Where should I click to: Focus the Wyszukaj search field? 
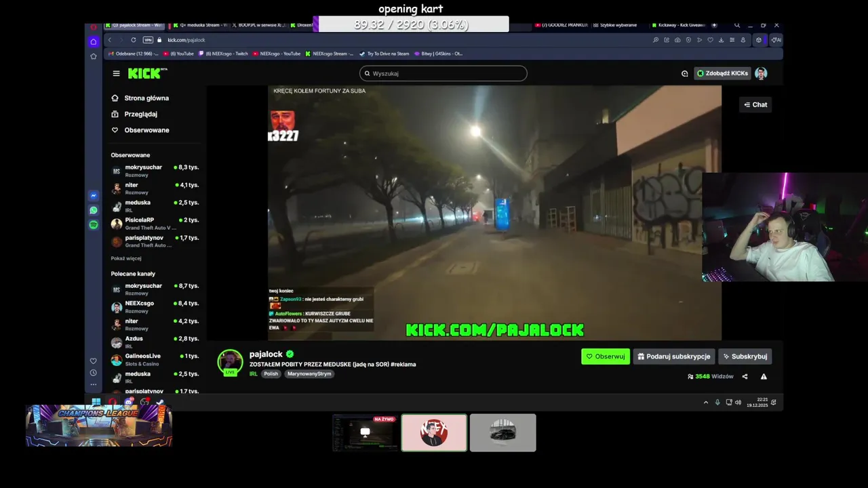click(x=443, y=73)
